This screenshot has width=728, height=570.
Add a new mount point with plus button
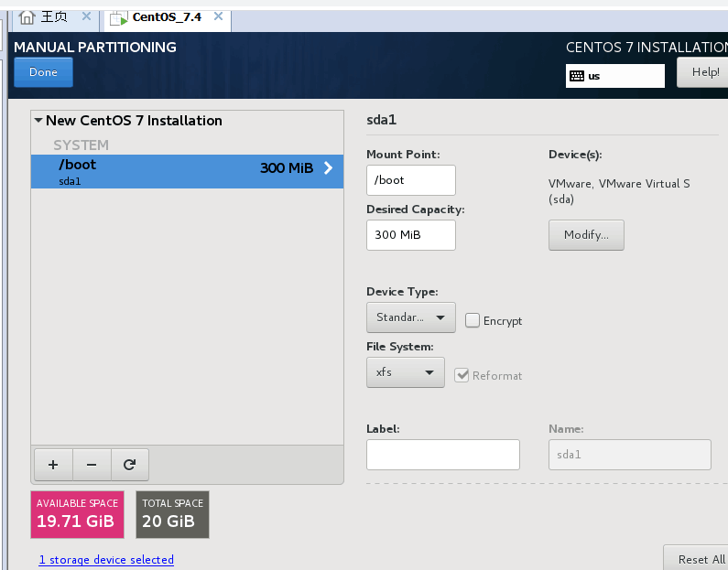tap(53, 465)
